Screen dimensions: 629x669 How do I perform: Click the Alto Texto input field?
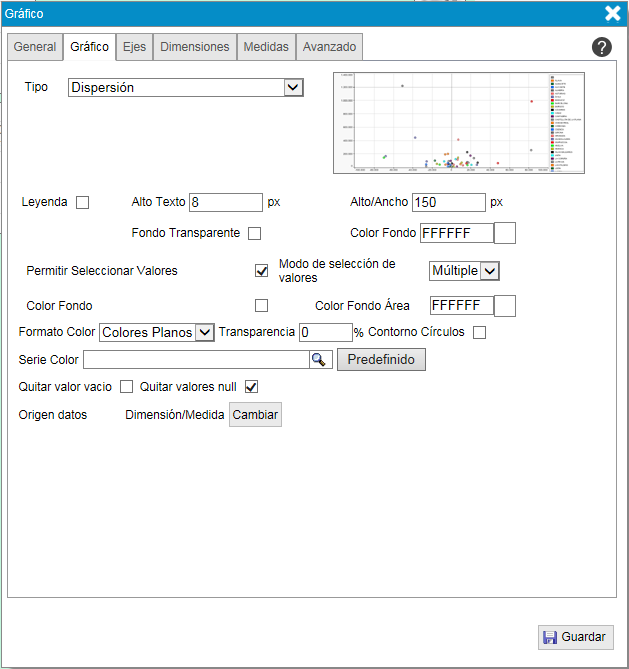[225, 203]
